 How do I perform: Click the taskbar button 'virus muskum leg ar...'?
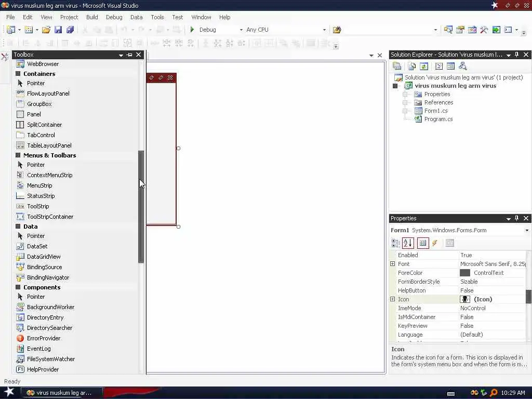coord(61,393)
